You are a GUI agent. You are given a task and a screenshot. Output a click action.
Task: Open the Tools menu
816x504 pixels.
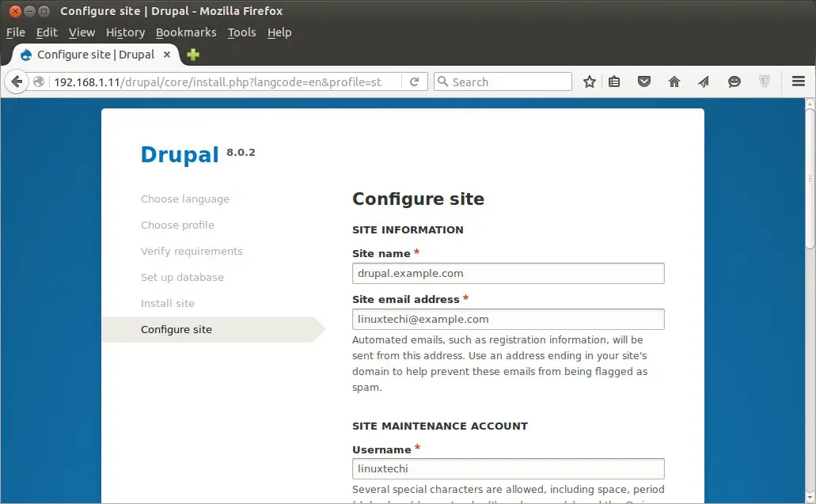coord(241,32)
